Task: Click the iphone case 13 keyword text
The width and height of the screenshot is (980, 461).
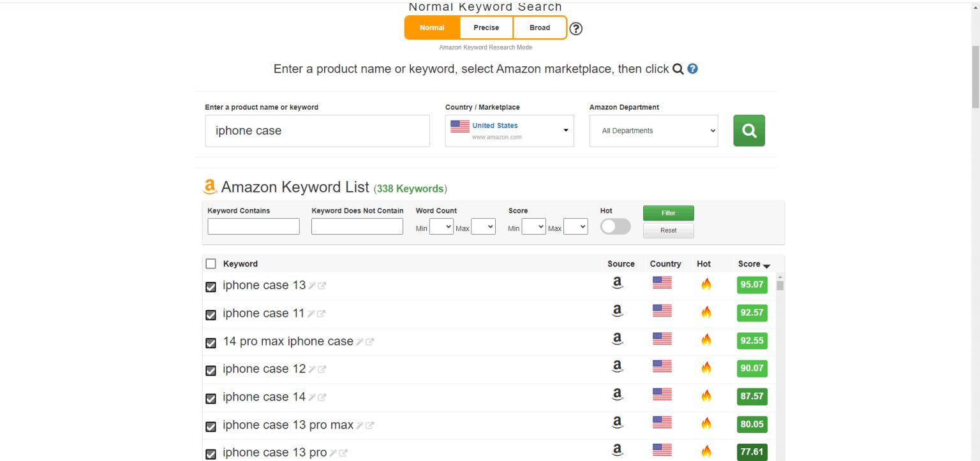Action: (x=264, y=285)
